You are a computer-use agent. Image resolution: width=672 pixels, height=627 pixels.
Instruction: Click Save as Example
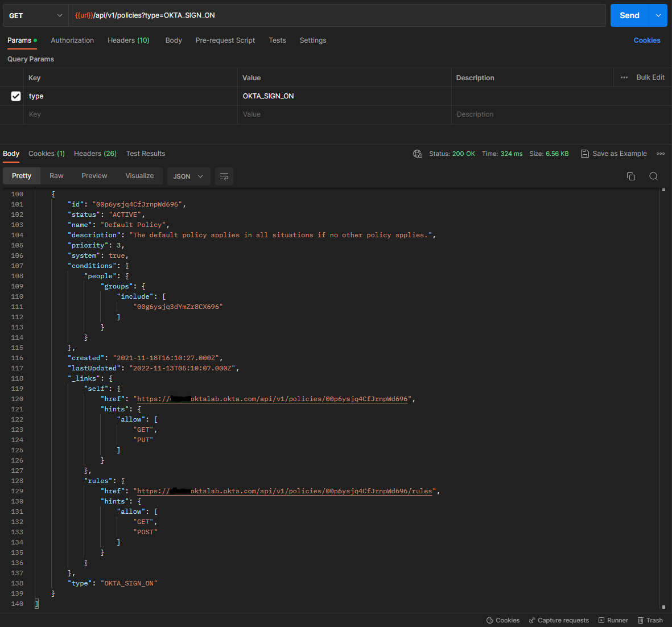pos(613,154)
